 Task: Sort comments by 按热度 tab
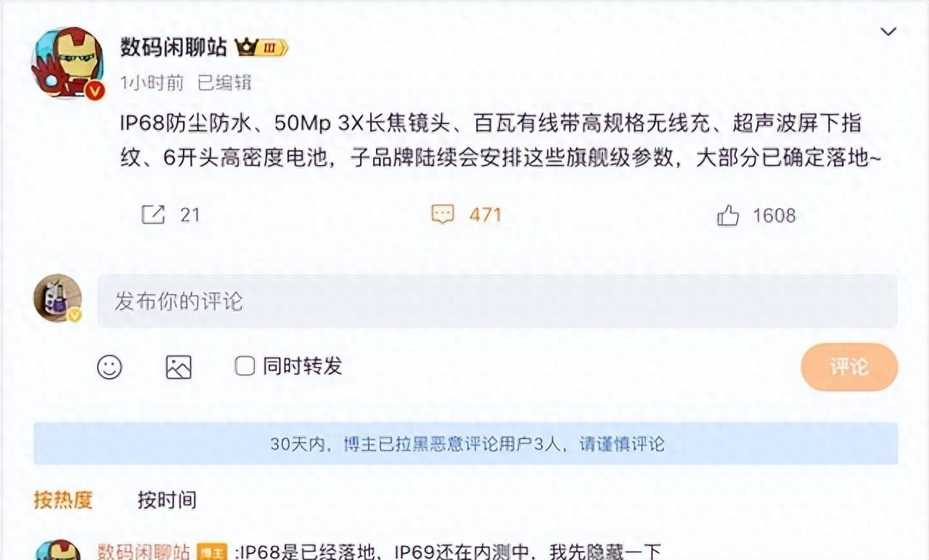pos(63,500)
